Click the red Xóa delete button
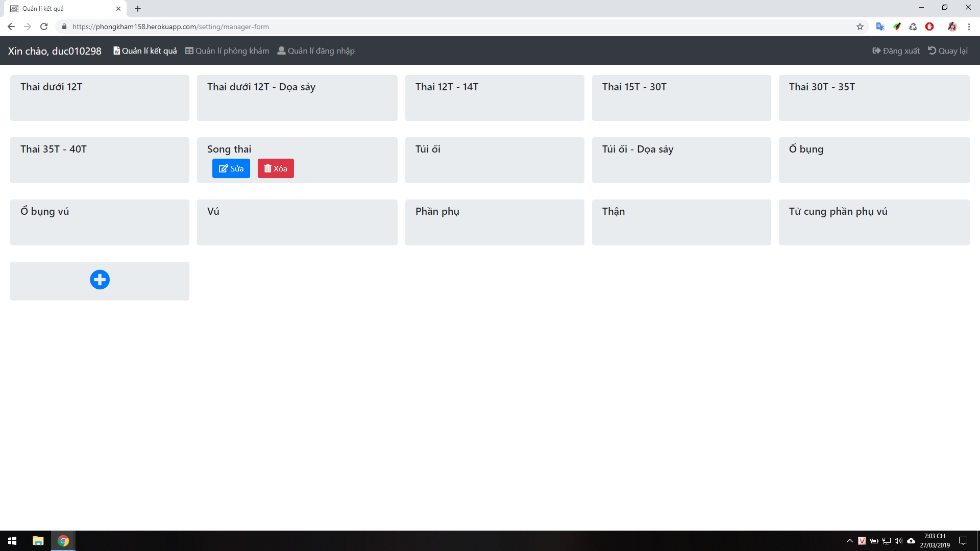 point(276,168)
